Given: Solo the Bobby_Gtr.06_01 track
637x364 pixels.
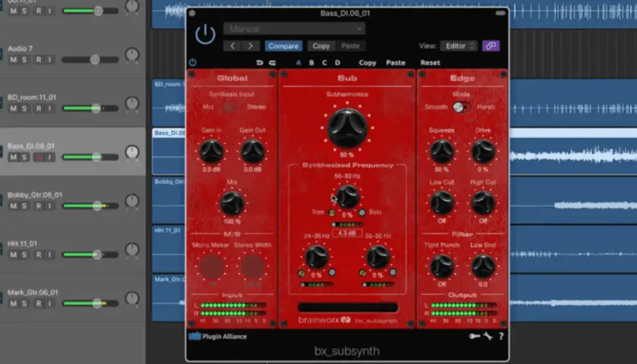Looking at the screenshot, I should coord(24,206).
